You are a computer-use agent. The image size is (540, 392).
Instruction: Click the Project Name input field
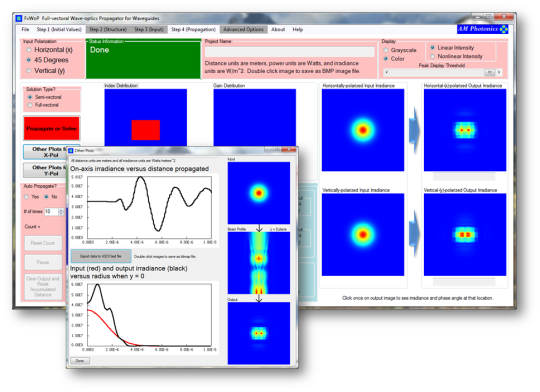pyautogui.click(x=290, y=52)
